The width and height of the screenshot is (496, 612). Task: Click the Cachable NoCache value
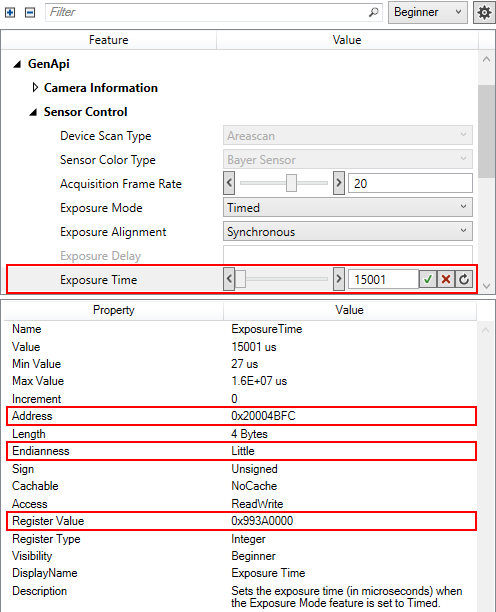[254, 486]
